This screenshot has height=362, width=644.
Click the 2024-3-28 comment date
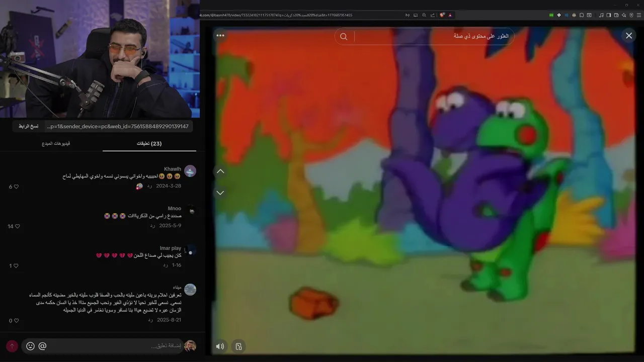click(x=169, y=186)
